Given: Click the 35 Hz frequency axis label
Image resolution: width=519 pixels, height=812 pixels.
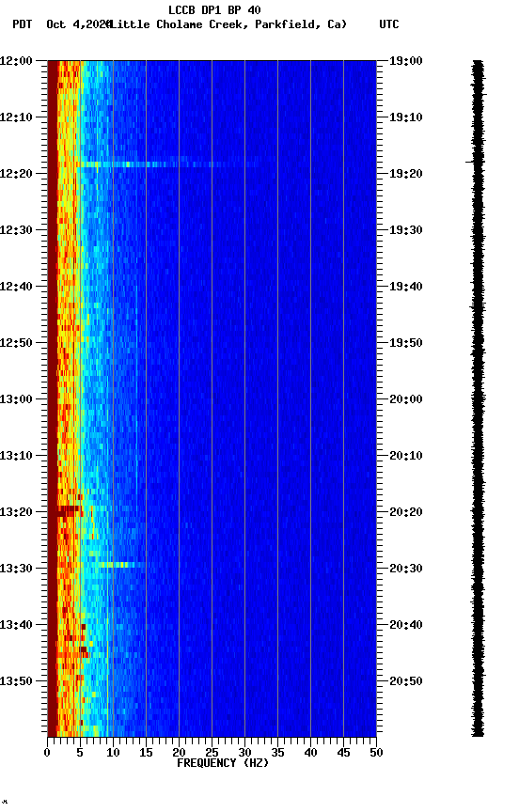Looking at the screenshot, I should tap(277, 753).
